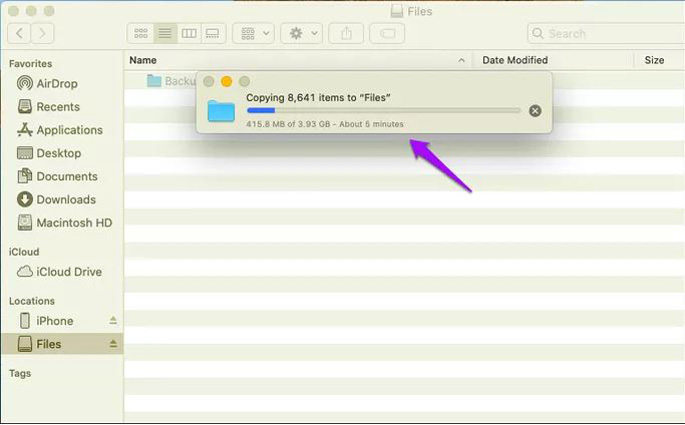685x425 pixels.
Task: Go back with the back arrow button
Action: pos(20,33)
